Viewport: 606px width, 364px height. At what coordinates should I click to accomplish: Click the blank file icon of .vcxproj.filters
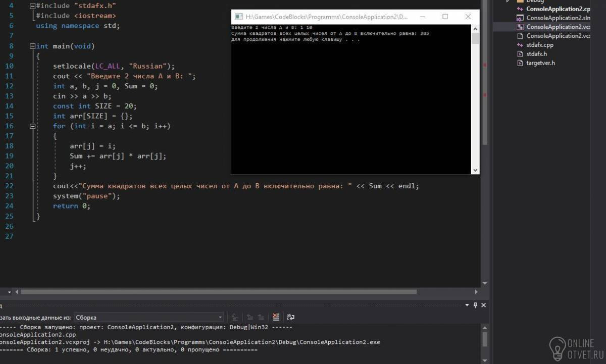tap(520, 36)
